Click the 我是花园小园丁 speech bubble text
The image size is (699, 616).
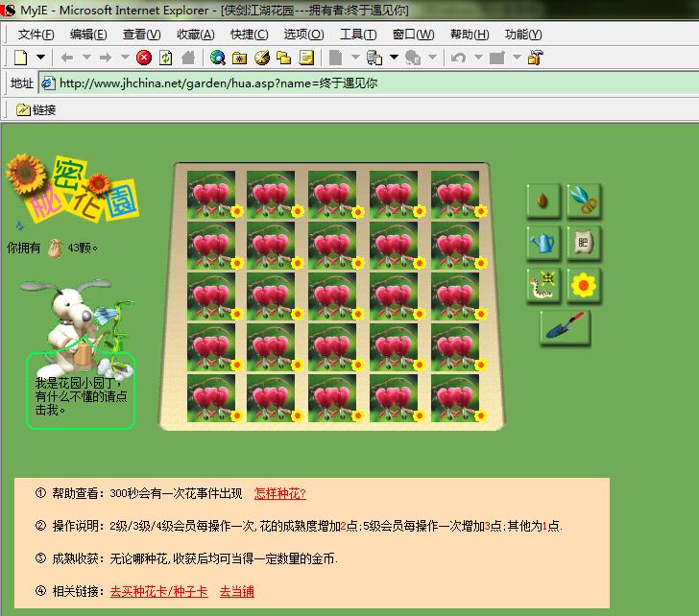tap(81, 396)
